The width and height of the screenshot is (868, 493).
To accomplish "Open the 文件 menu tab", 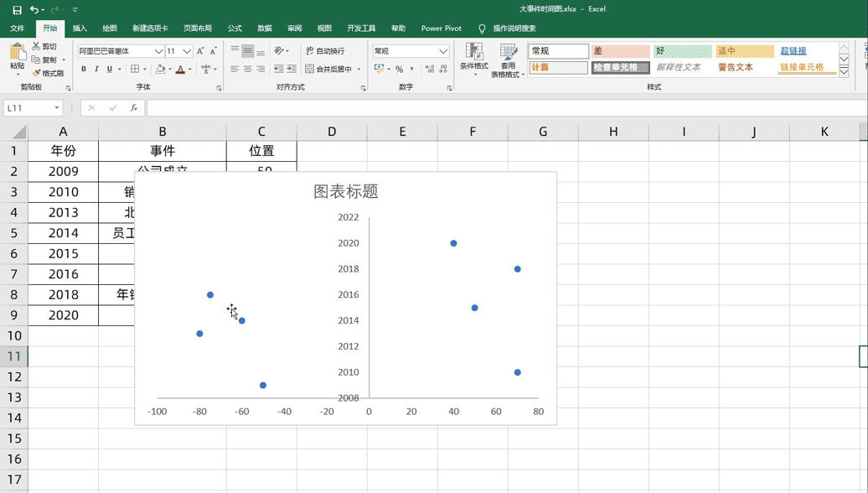I will (17, 29).
